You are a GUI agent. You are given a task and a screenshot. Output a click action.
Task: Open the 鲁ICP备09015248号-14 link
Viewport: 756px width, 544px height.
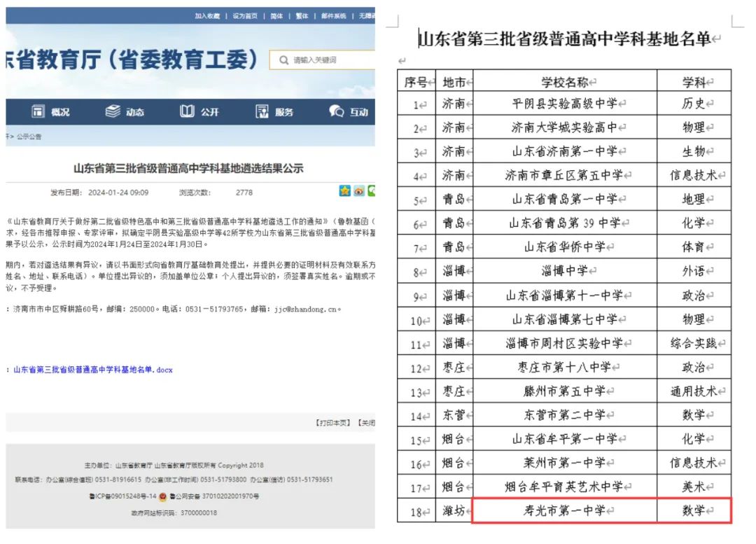point(122,496)
